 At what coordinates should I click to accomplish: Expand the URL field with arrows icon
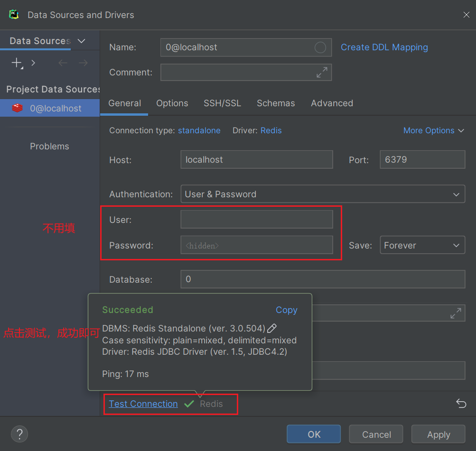point(456,313)
